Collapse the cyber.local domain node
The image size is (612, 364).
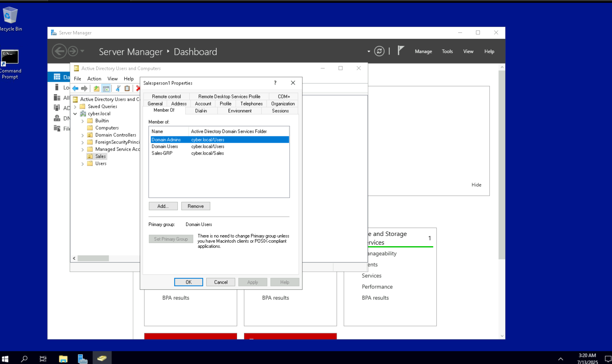point(75,114)
